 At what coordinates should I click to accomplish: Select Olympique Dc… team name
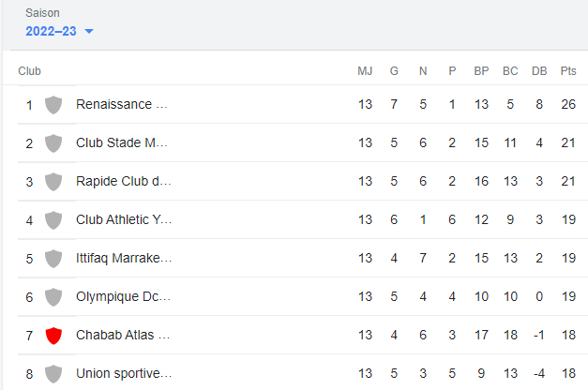coord(123,297)
